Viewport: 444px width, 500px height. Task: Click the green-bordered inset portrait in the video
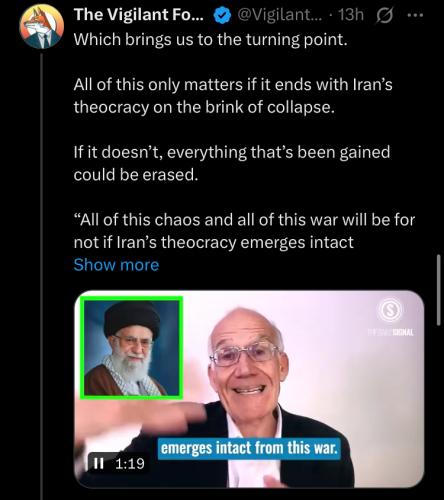tap(131, 348)
